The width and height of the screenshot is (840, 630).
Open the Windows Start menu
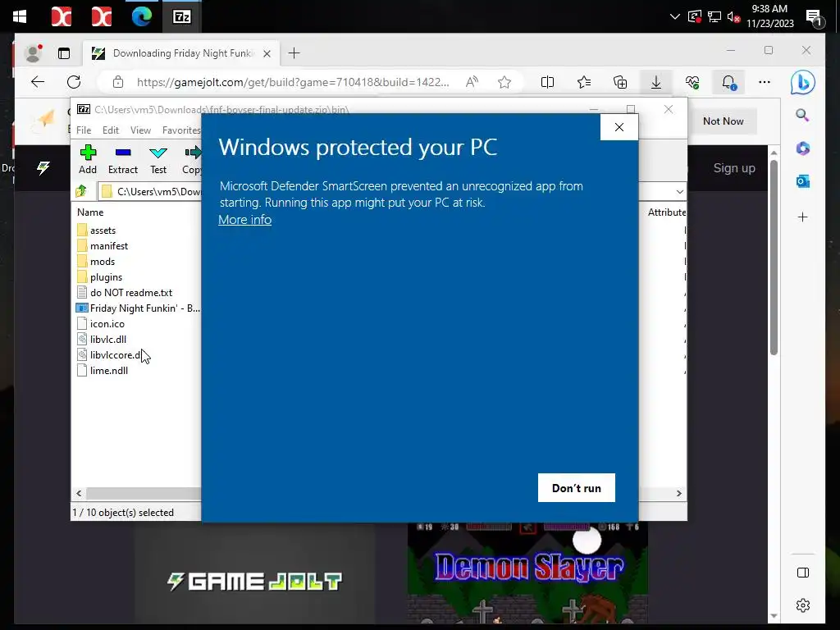point(20,16)
